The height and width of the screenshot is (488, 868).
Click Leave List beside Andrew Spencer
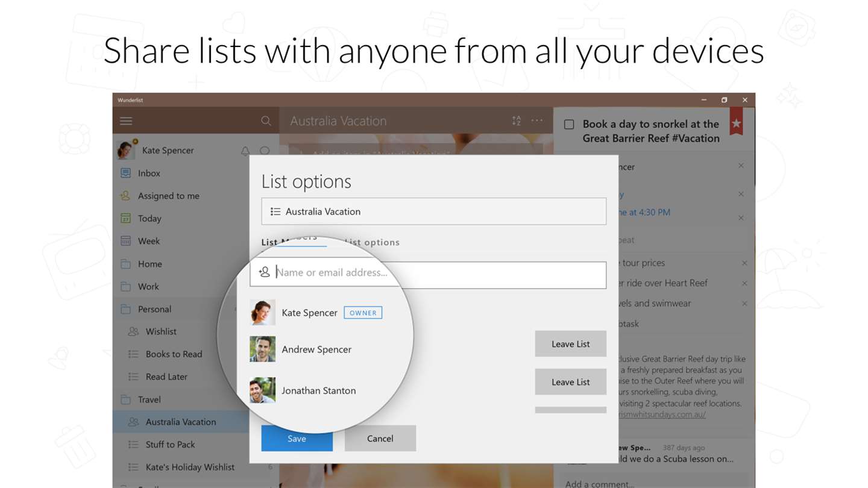click(570, 344)
